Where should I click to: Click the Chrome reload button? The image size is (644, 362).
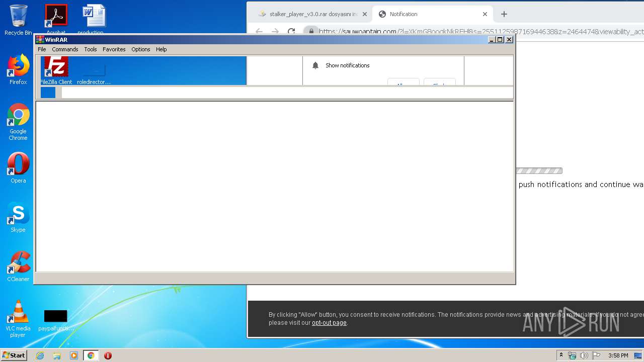coord(291,31)
